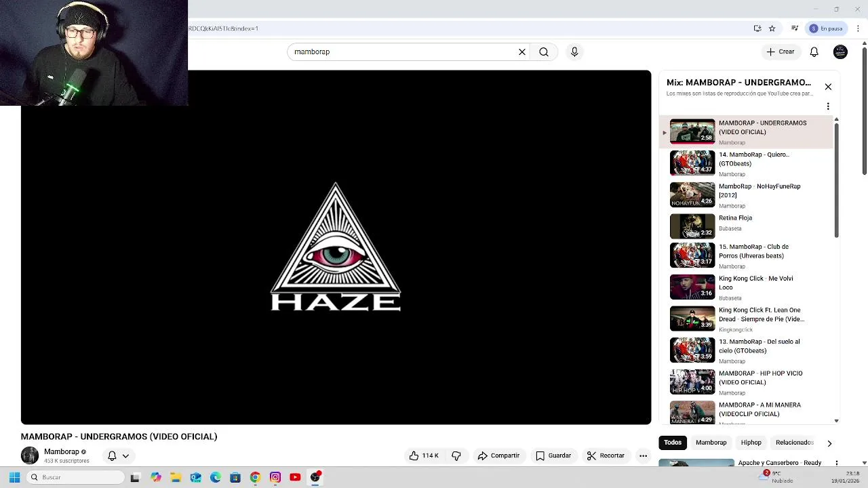Launch Copilot from the taskbar
Screen dimensions: 868x488
pos(156,477)
